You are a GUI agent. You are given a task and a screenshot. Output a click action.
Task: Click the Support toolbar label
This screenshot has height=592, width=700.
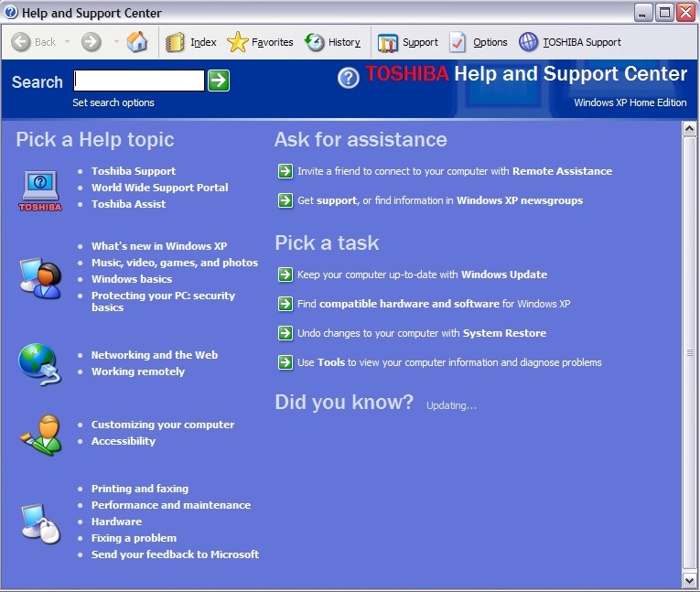pyautogui.click(x=420, y=42)
